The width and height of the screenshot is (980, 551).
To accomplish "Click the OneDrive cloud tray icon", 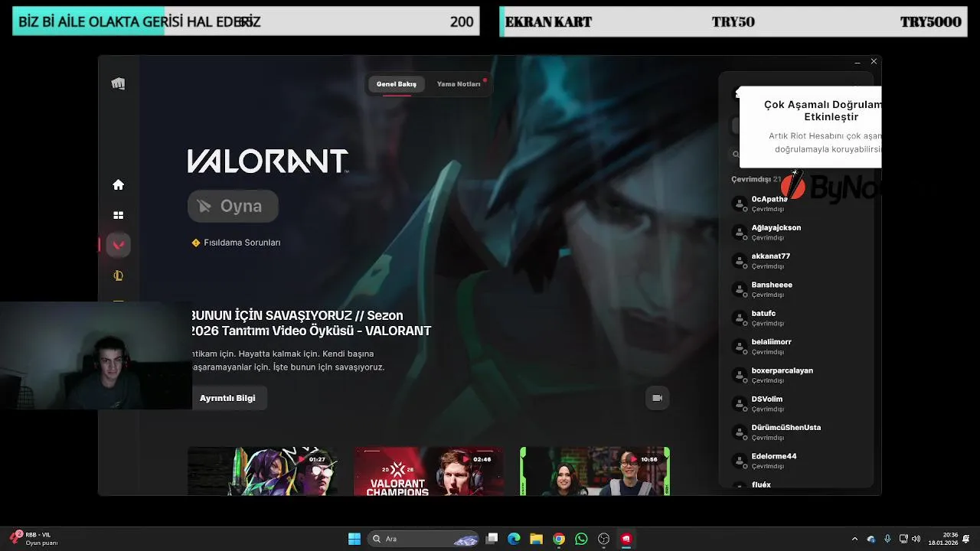I will pyautogui.click(x=871, y=539).
